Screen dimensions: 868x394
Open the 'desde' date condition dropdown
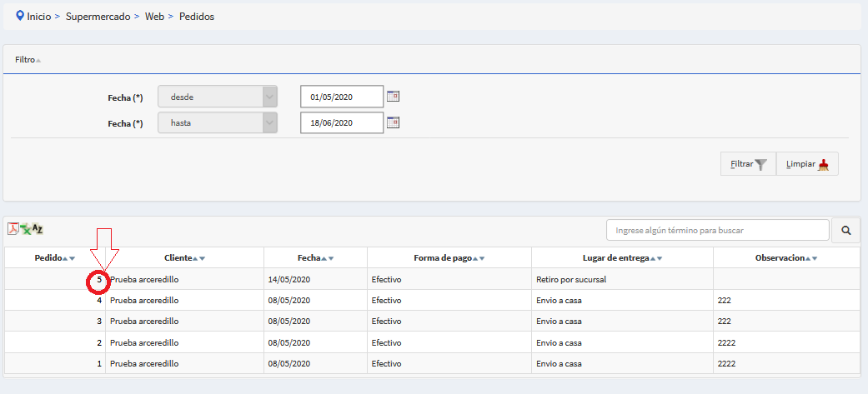coord(217,97)
